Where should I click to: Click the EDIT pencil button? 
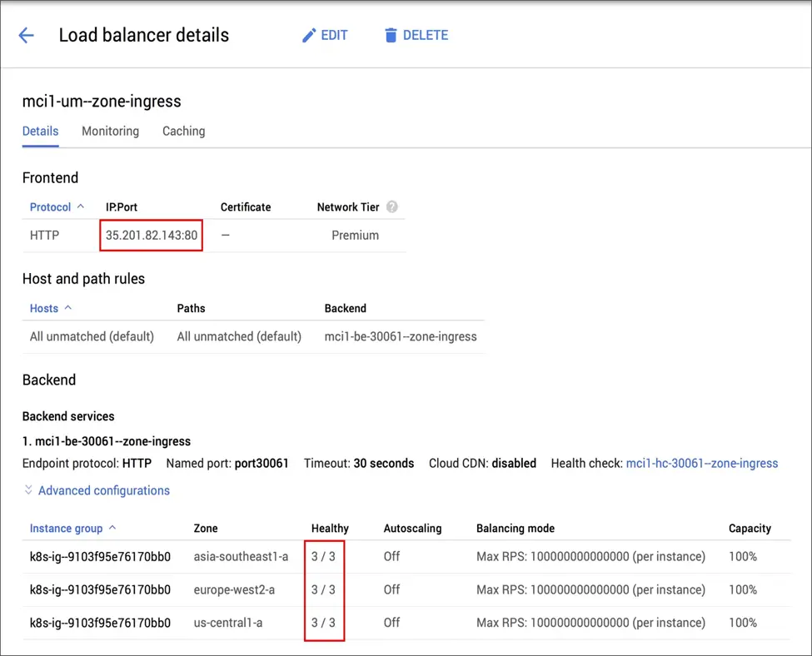click(325, 35)
